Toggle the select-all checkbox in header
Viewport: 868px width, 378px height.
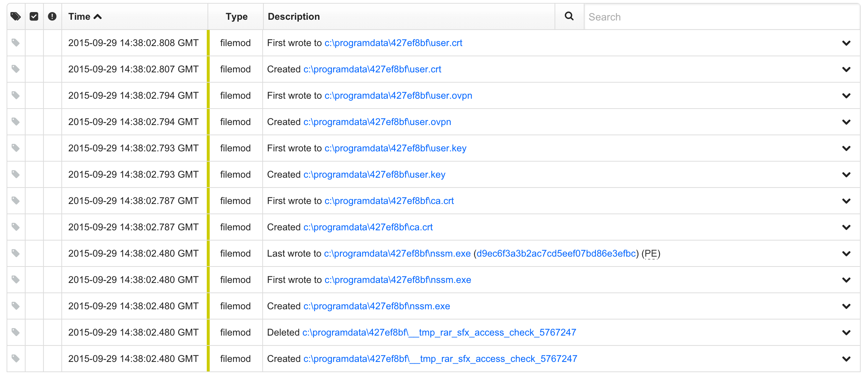tap(34, 16)
